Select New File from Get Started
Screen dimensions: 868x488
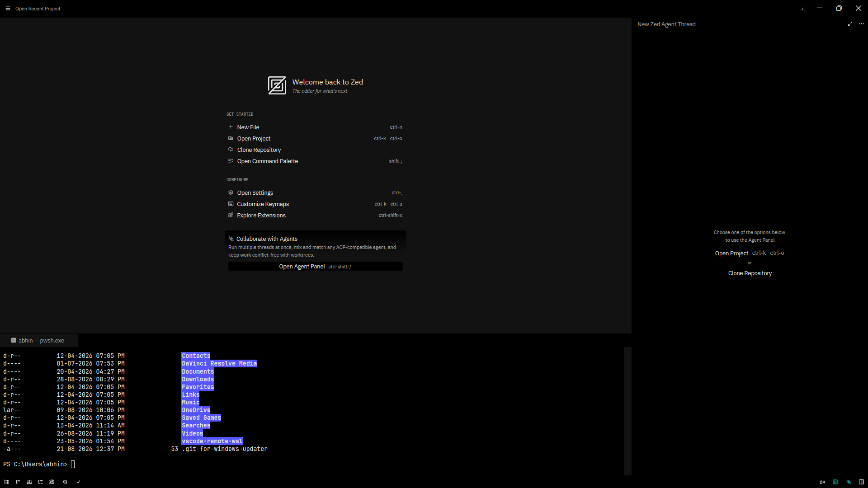tap(315, 127)
